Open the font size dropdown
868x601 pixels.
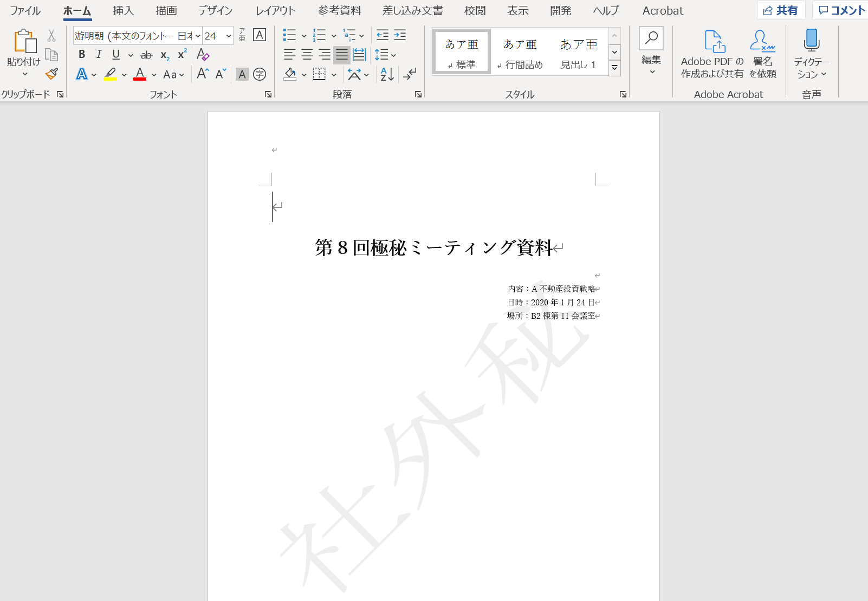pos(229,36)
